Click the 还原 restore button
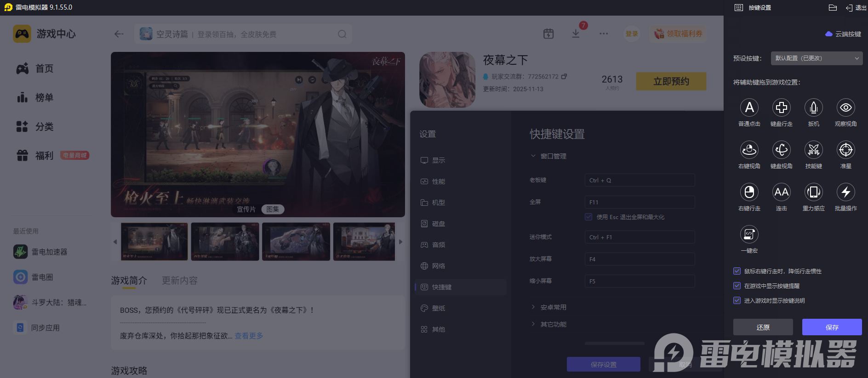The width and height of the screenshot is (868, 378). [763, 327]
